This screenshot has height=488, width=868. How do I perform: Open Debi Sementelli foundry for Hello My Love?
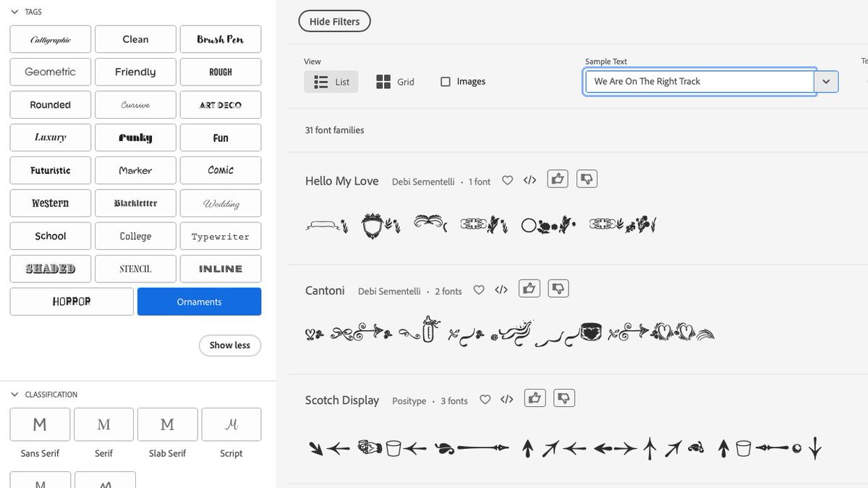click(423, 182)
